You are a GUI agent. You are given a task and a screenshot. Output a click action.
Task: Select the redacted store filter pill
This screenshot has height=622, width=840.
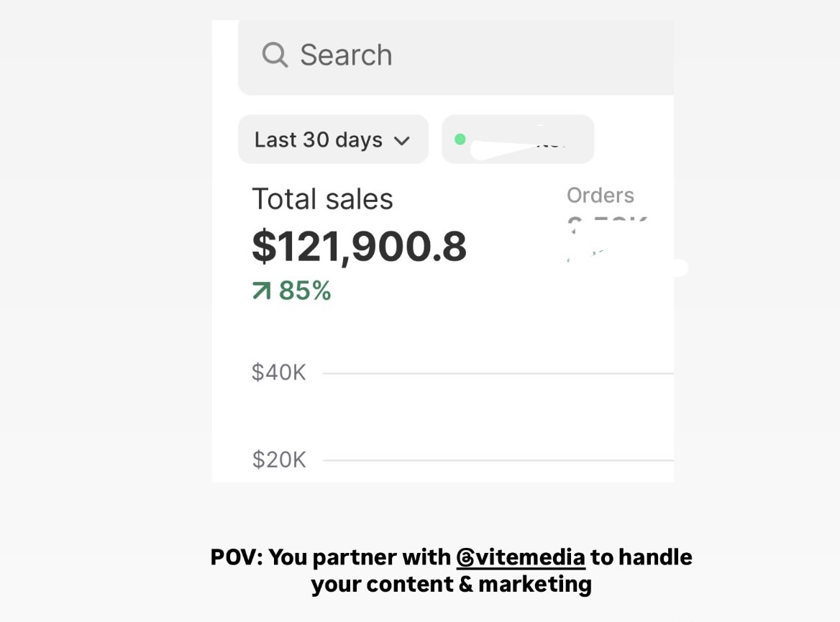point(518,140)
